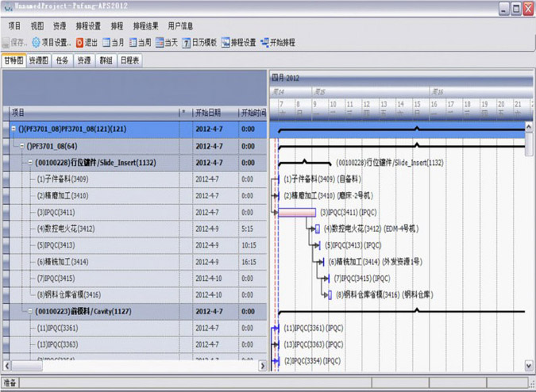
Task: Collapse the 前模科/Cavity(1127) group
Action: (x=30, y=311)
